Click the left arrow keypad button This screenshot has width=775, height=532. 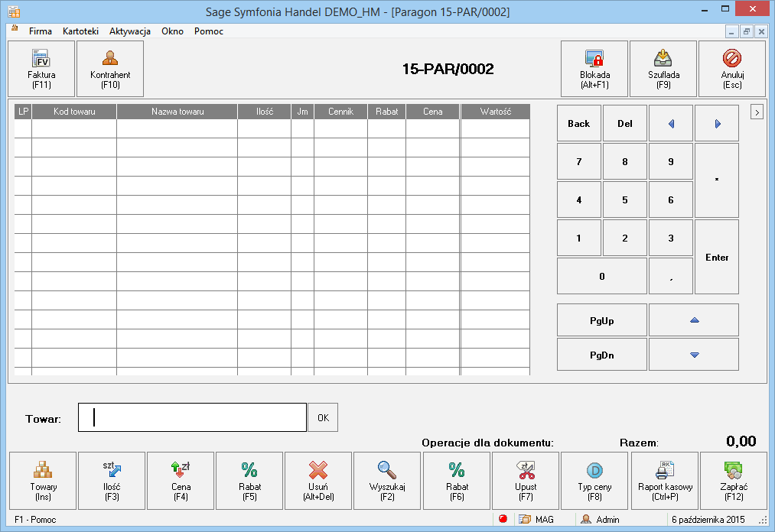click(671, 124)
